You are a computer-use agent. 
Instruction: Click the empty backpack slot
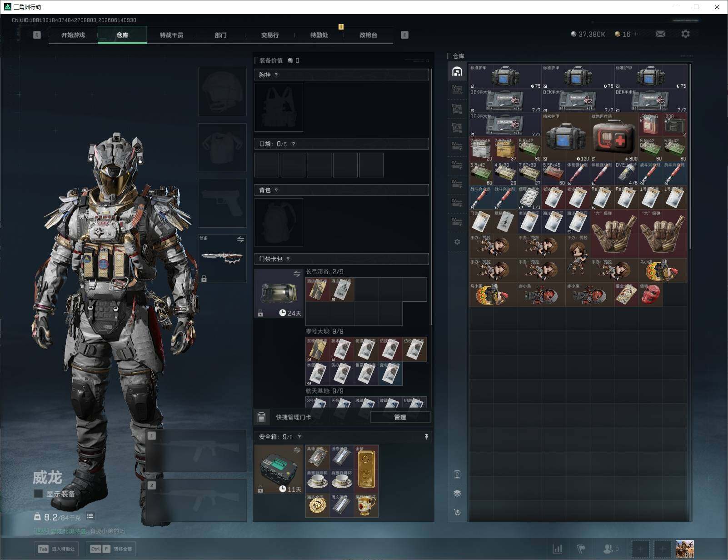click(279, 223)
